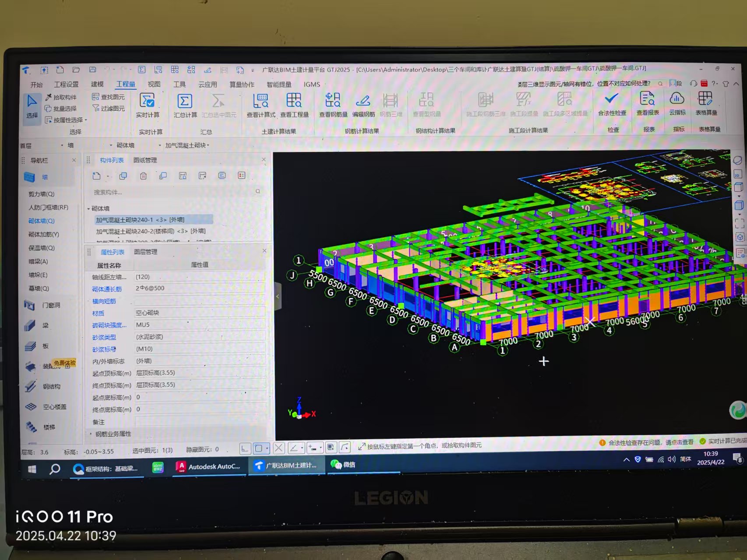Click 砌体通长筋 property link
Viewport: 747px width, 560px height.
(x=107, y=289)
